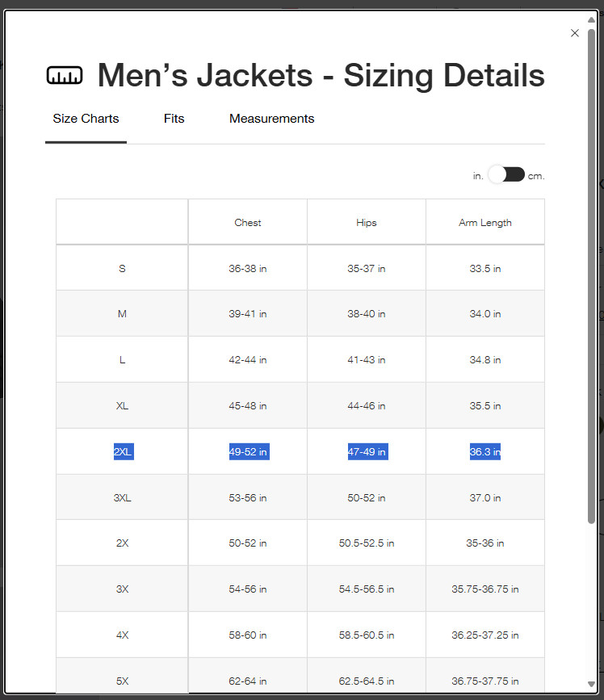Click the Chest column header
Image resolution: width=604 pixels, height=700 pixels.
point(248,223)
